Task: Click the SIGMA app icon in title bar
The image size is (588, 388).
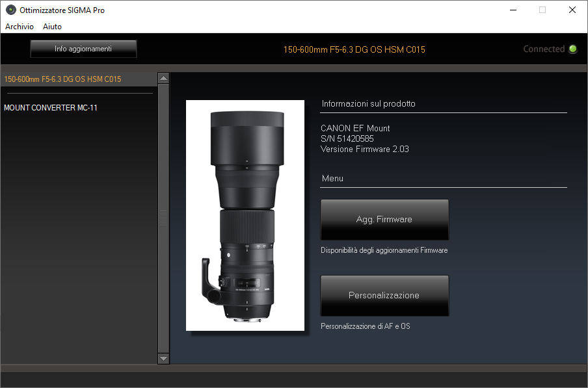Action: 11,10
